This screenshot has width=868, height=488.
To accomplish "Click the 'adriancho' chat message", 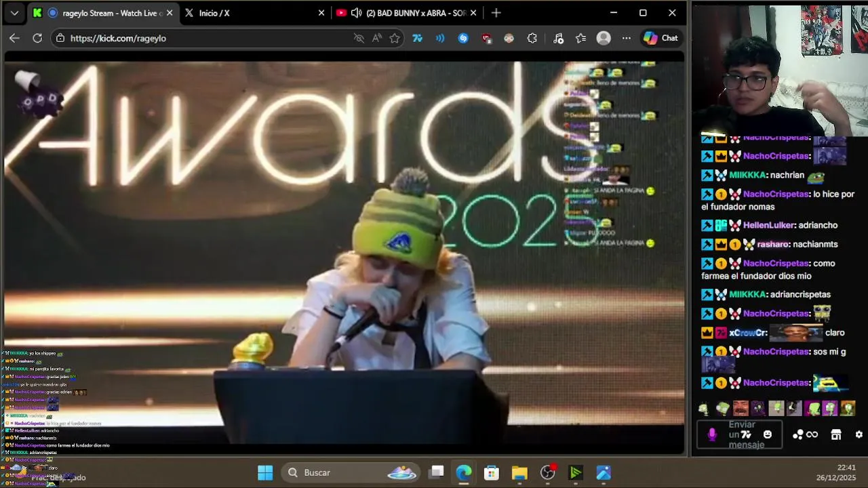I will [x=818, y=225].
